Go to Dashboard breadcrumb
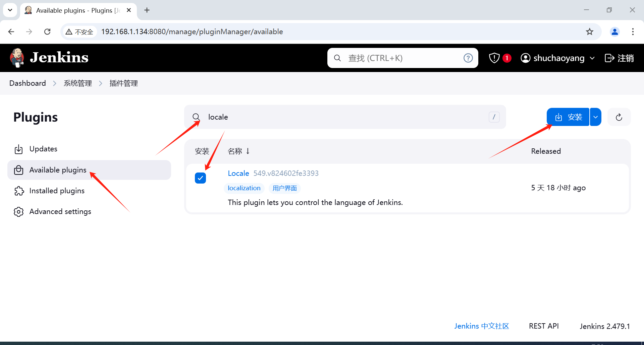The height and width of the screenshot is (345, 644). click(28, 83)
